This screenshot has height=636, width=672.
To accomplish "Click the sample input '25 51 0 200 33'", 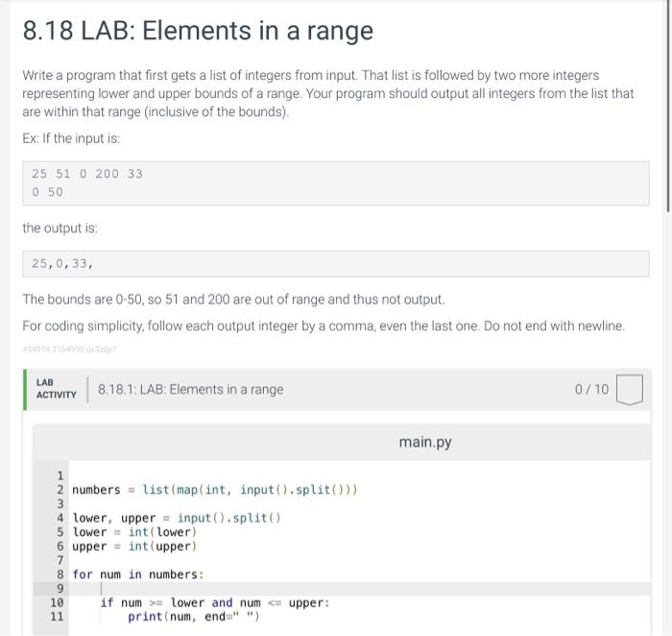I will click(x=87, y=174).
